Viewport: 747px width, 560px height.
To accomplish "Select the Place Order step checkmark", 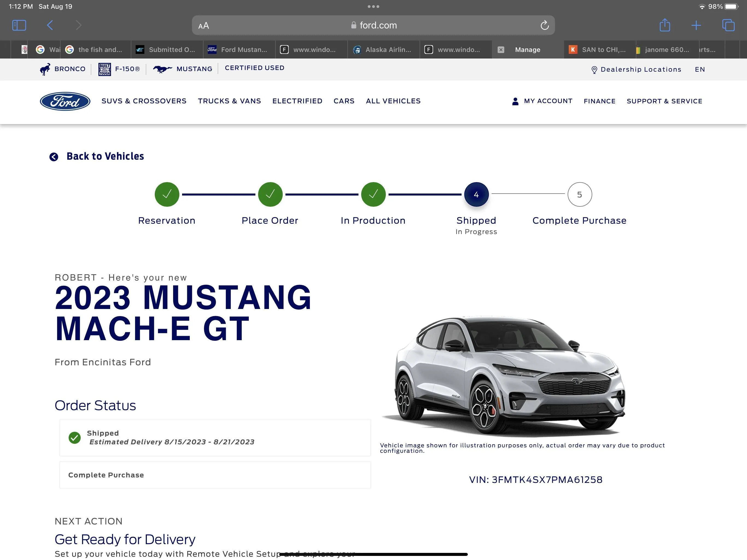I will point(270,194).
